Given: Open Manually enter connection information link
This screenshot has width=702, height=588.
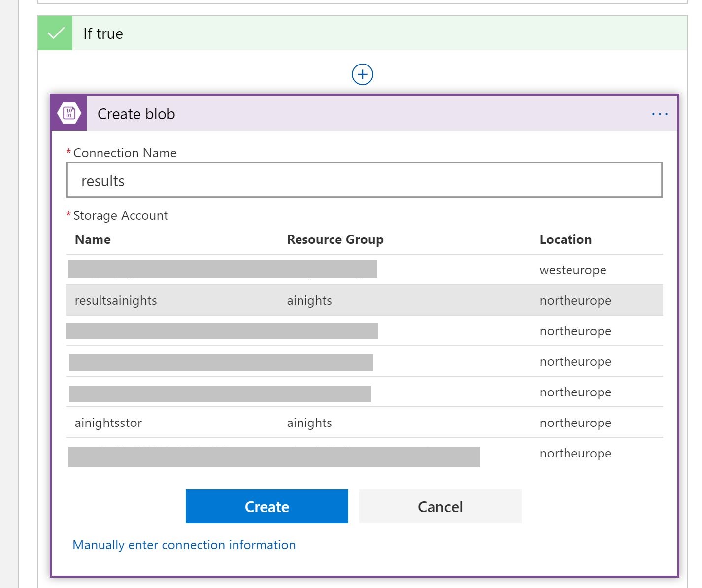Looking at the screenshot, I should coord(184,545).
